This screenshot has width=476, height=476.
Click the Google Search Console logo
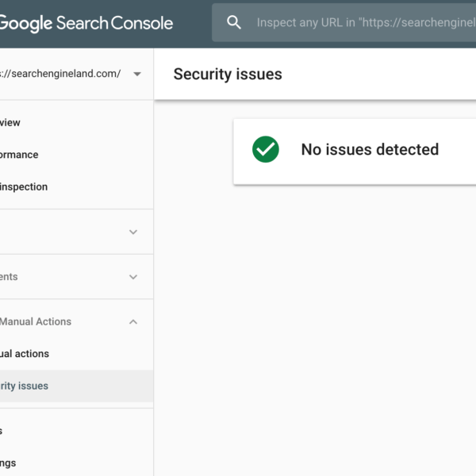tap(86, 23)
